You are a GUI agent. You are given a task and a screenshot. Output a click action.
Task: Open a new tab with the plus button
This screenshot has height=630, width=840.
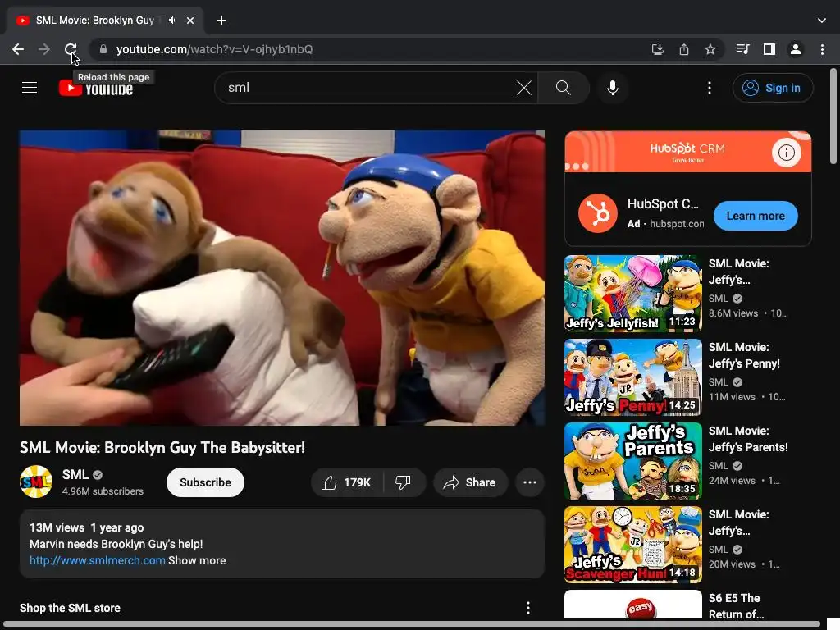[x=221, y=21]
